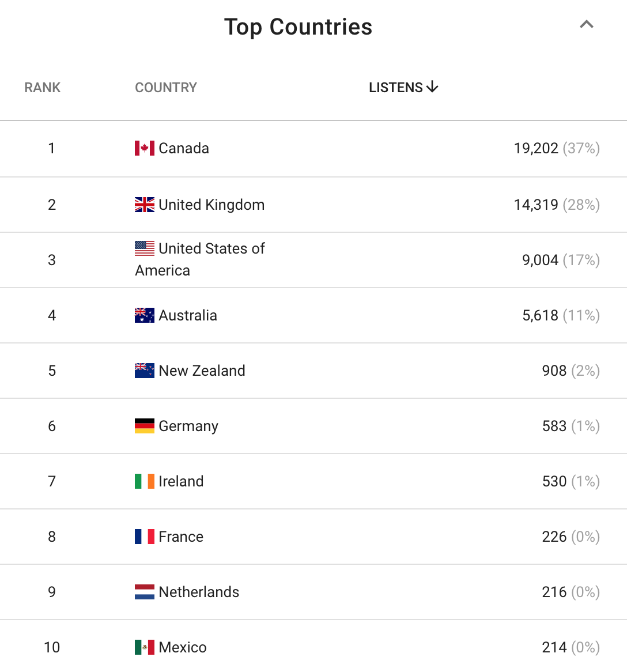Click the Netherlands flag icon
The image size is (627, 672).
145,592
